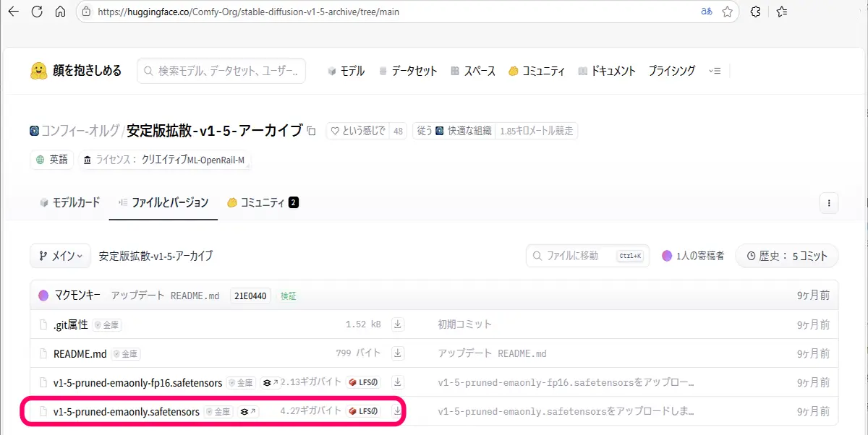Open the .git属性 file link

tap(71, 325)
